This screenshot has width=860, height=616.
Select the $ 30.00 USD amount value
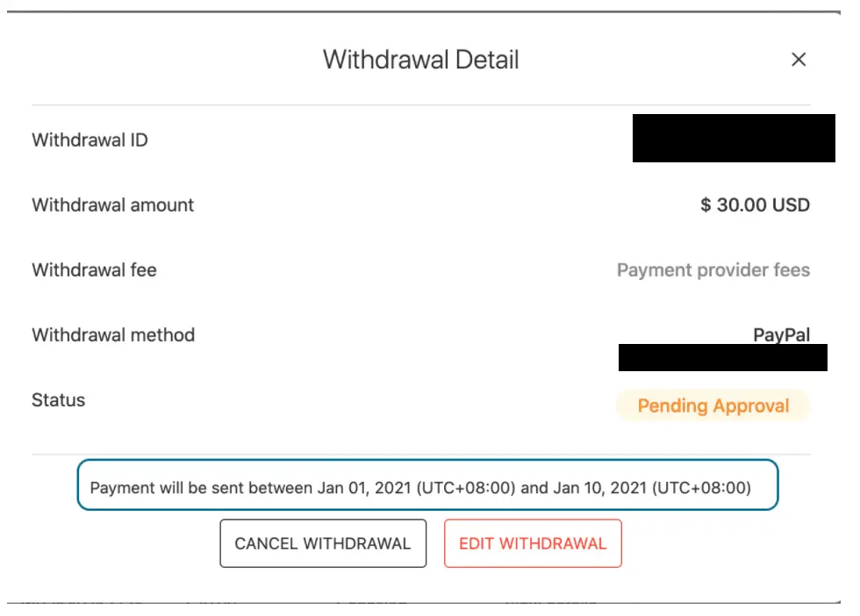coord(755,204)
